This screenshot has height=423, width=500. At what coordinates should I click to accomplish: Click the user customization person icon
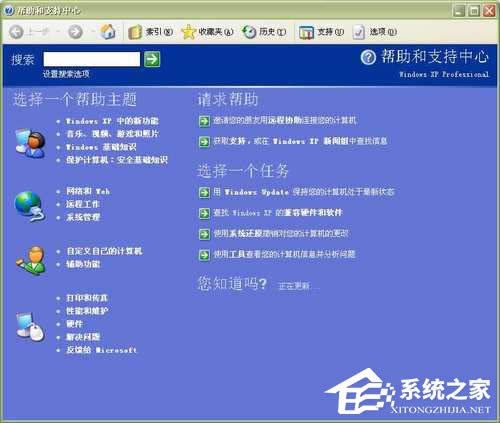tap(31, 260)
